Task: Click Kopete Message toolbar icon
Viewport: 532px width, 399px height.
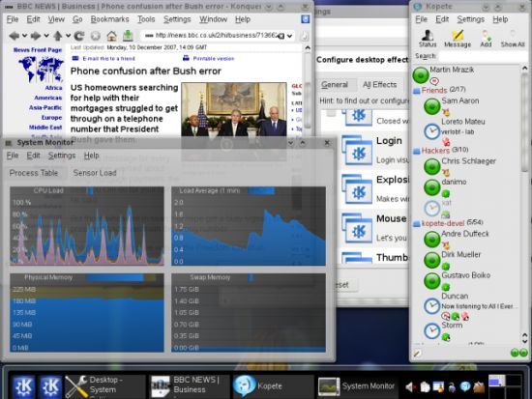Action: click(x=458, y=39)
